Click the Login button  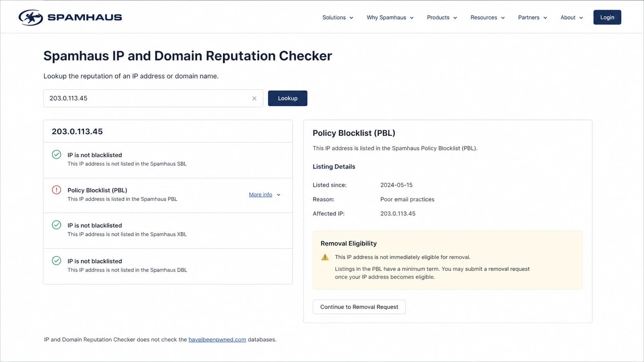point(607,17)
